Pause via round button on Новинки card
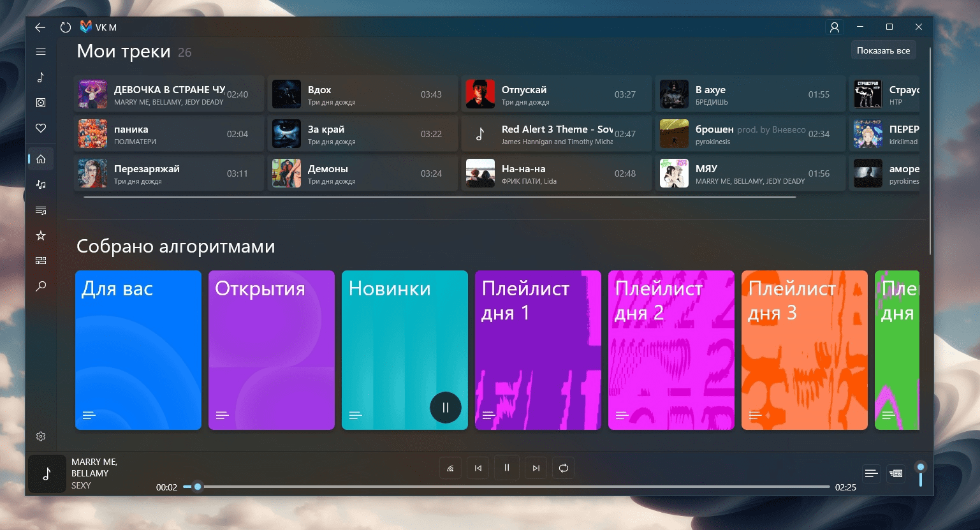Image resolution: width=980 pixels, height=530 pixels. point(446,408)
